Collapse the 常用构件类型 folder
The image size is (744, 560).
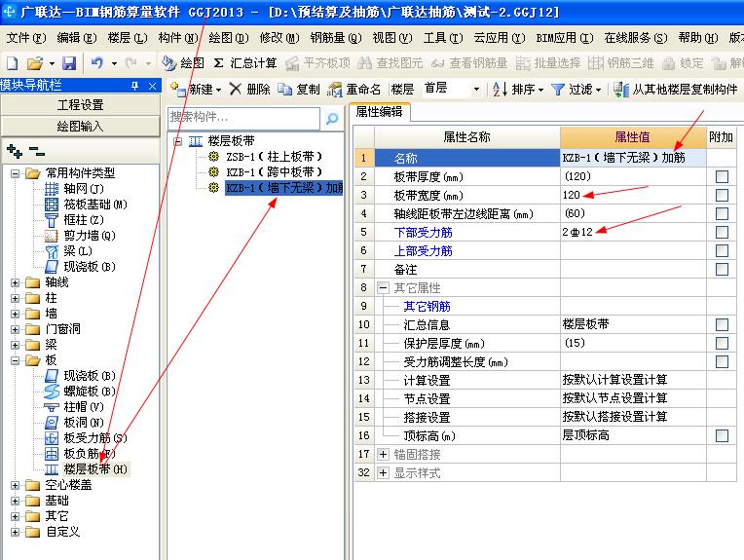tap(16, 173)
